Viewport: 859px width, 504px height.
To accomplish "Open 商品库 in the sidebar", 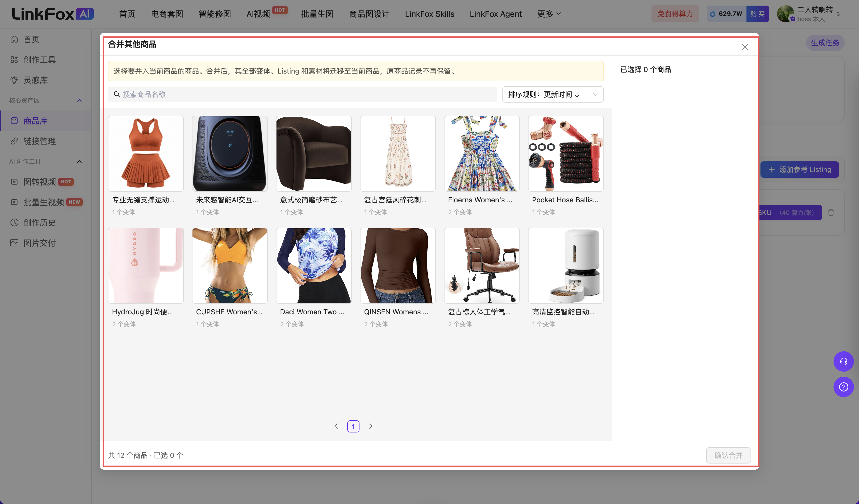I will pyautogui.click(x=45, y=121).
